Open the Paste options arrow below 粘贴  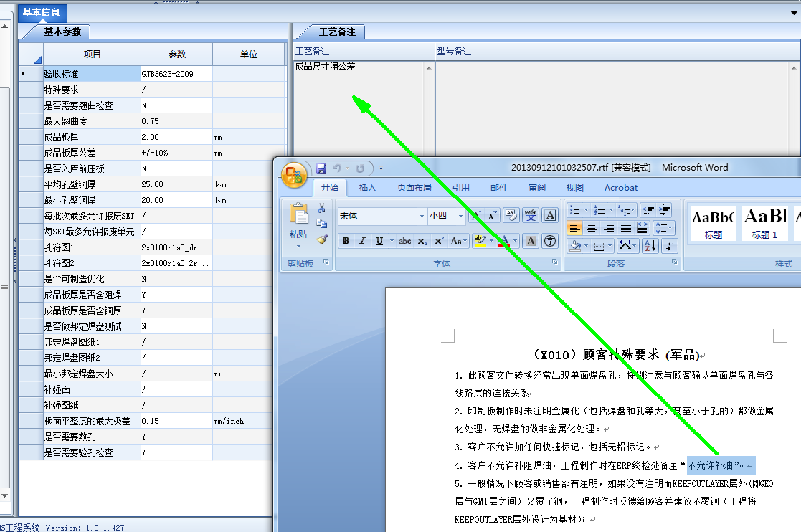pos(298,246)
